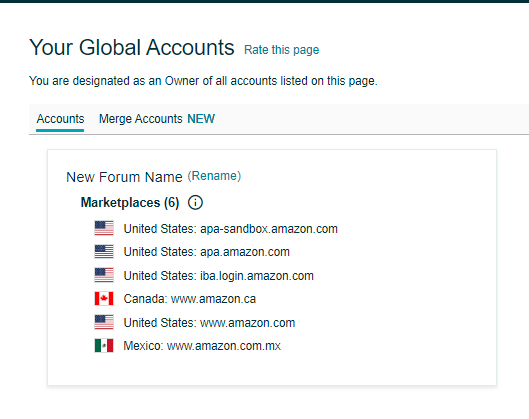529x419 pixels.
Task: Click the Marketplaces (6) heading
Action: click(x=130, y=203)
